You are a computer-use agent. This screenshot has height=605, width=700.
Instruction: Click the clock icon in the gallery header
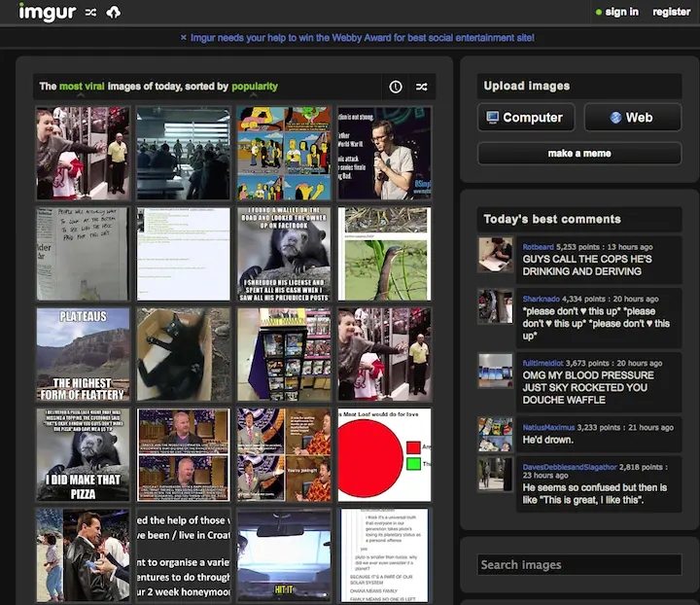pyautogui.click(x=396, y=87)
